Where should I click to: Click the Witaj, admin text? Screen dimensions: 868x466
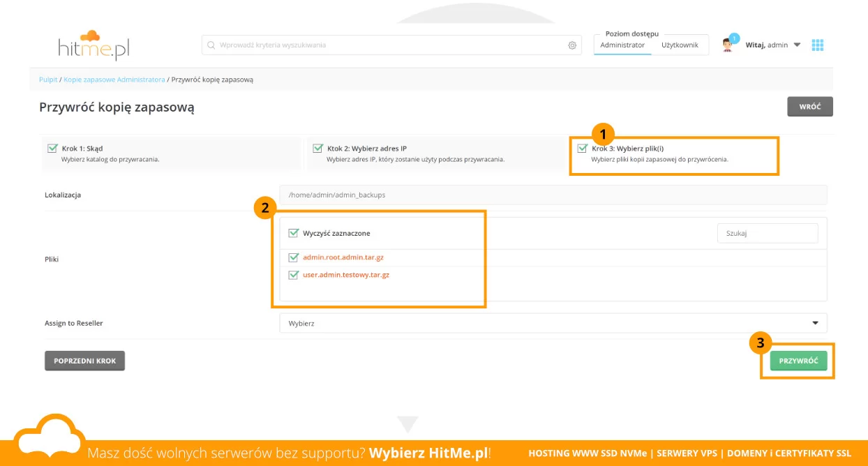click(767, 45)
